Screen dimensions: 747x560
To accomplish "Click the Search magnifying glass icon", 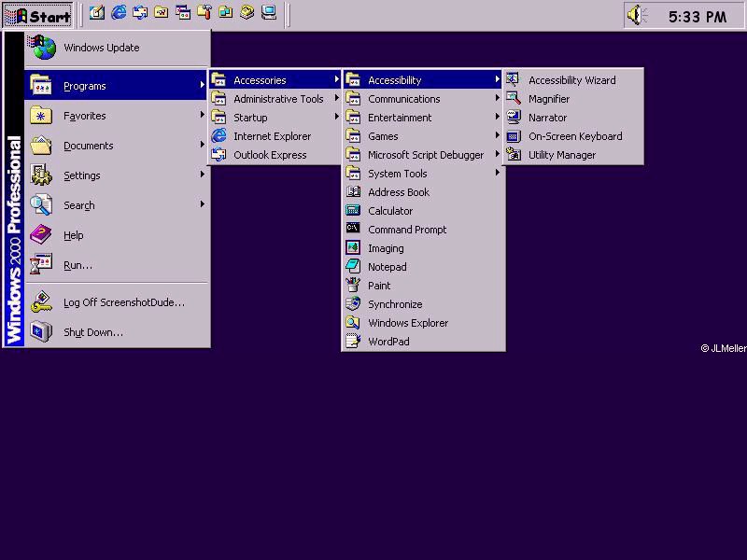I will (x=41, y=204).
